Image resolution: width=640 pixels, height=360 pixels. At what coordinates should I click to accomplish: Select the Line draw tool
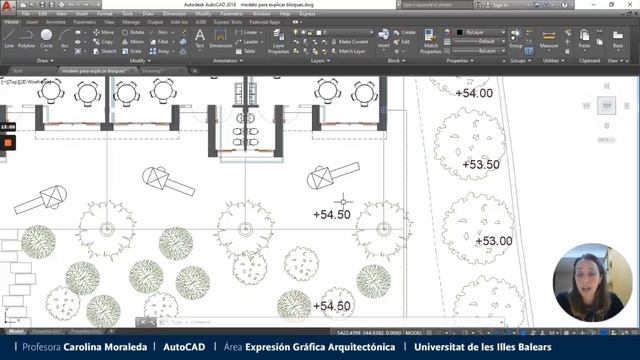(9, 39)
